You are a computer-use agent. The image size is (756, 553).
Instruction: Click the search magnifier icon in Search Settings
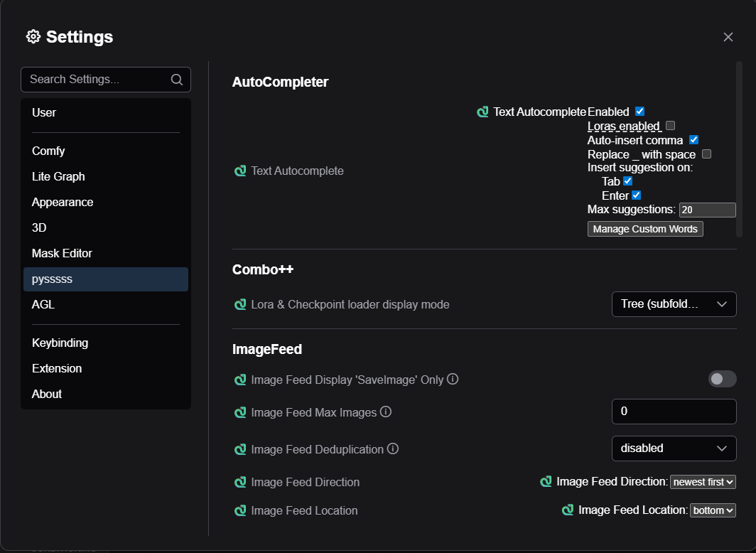pyautogui.click(x=177, y=80)
